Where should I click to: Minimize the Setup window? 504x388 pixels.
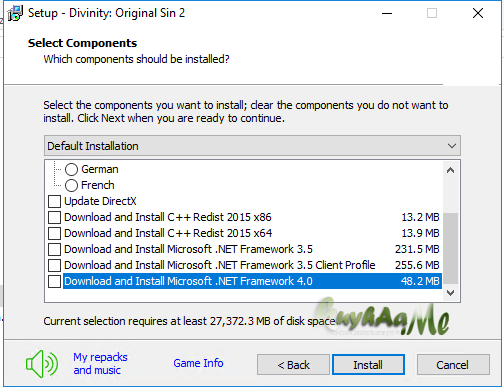[x=387, y=13]
